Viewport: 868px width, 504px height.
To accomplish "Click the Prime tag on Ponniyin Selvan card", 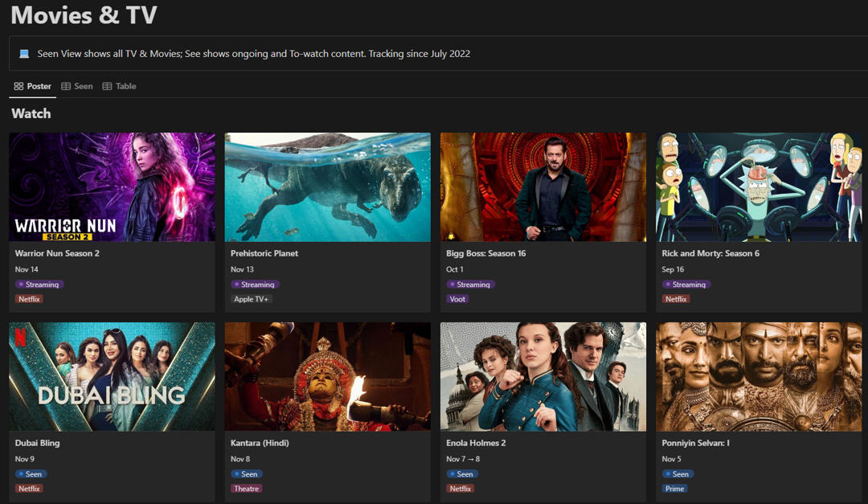I will [x=675, y=489].
